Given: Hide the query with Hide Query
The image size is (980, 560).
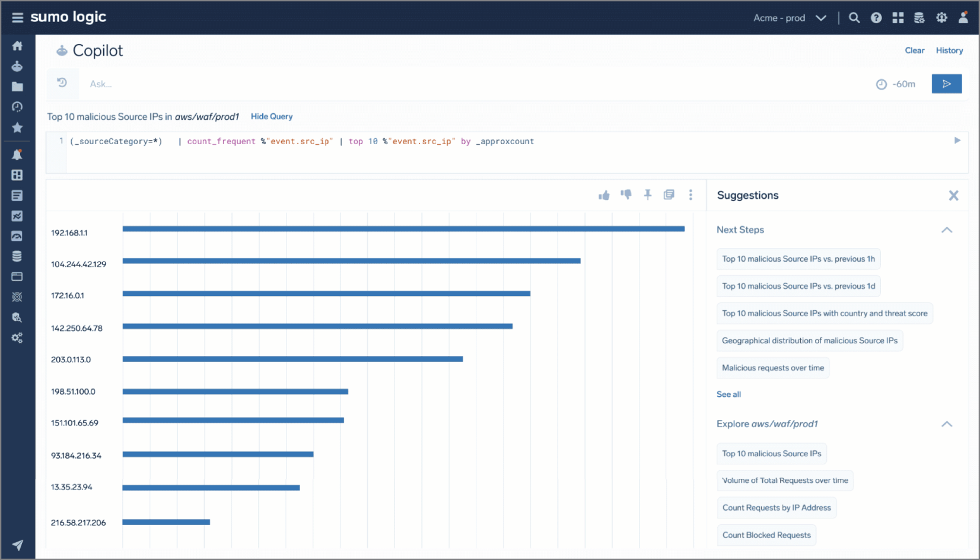Looking at the screenshot, I should 271,116.
